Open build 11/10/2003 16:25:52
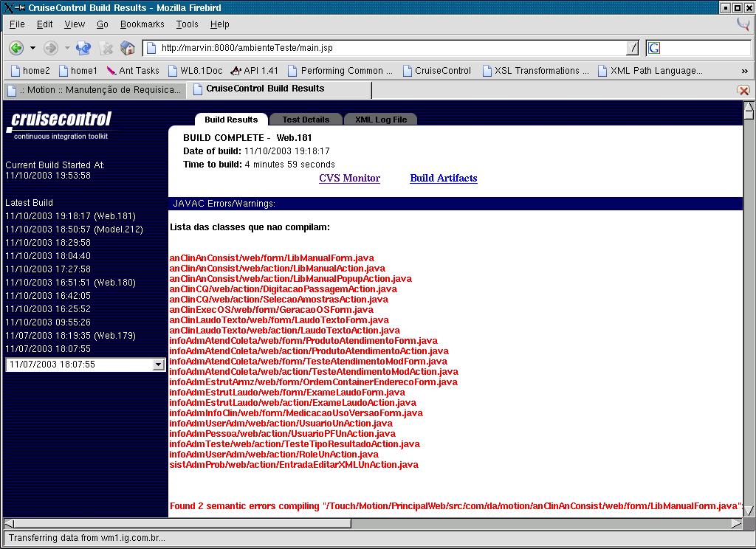Screen dimensions: 756x549 [48, 309]
